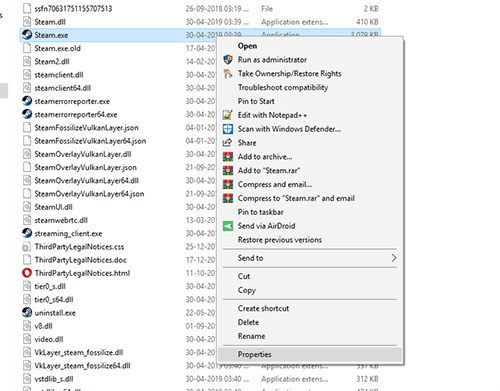Choose Take Ownership/Restore Rights
The width and height of the screenshot is (500, 391).
289,74
